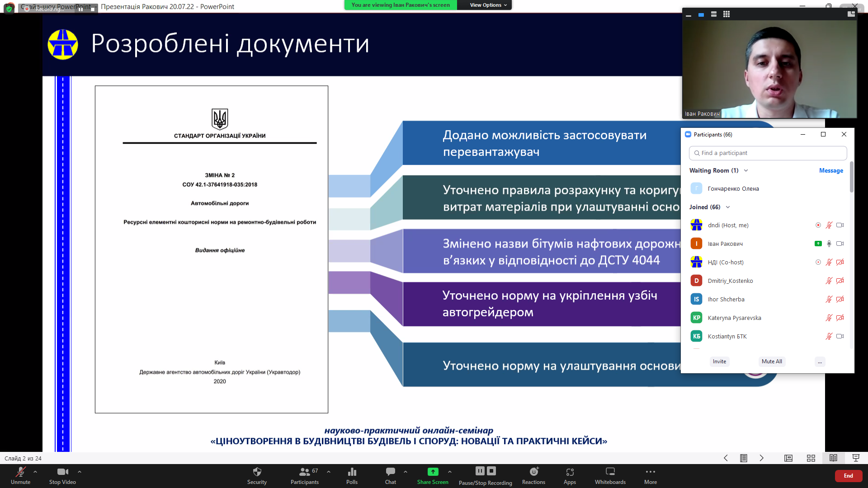Pause the recording
The image size is (868, 488).
pos(480,471)
